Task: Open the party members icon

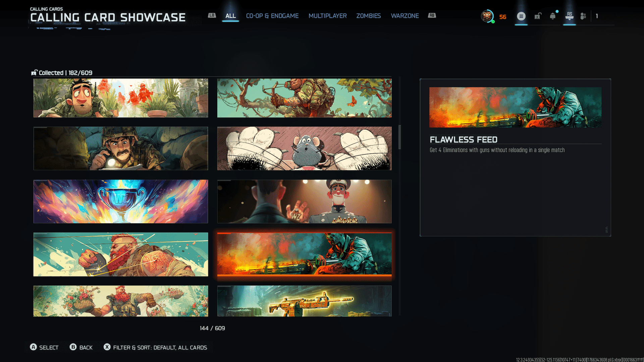Action: [583, 16]
